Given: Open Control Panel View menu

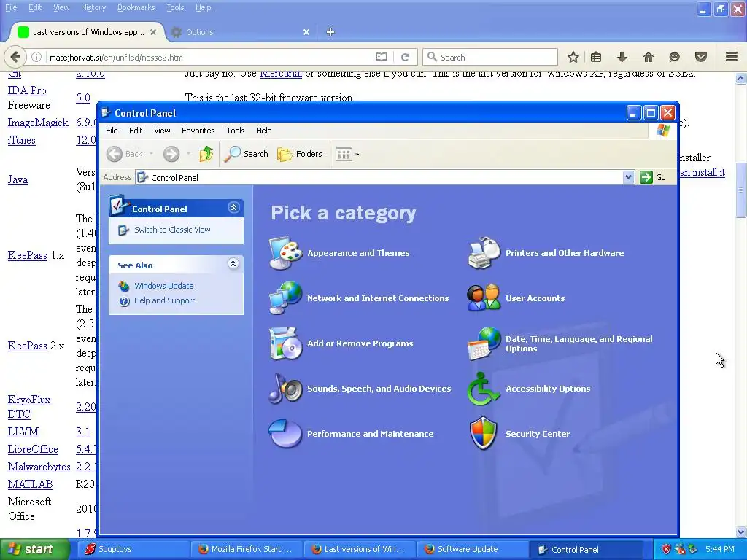Looking at the screenshot, I should pyautogui.click(x=162, y=131).
